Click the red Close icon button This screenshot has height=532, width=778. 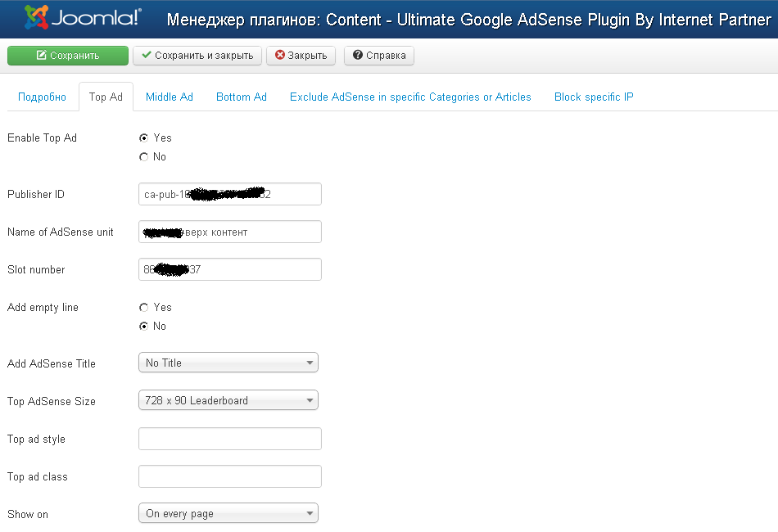click(280, 56)
